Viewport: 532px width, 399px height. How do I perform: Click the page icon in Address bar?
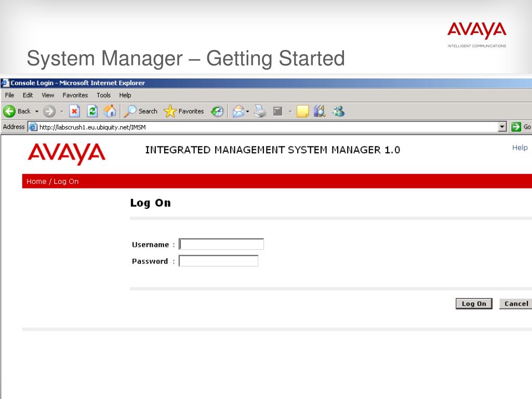tap(33, 127)
